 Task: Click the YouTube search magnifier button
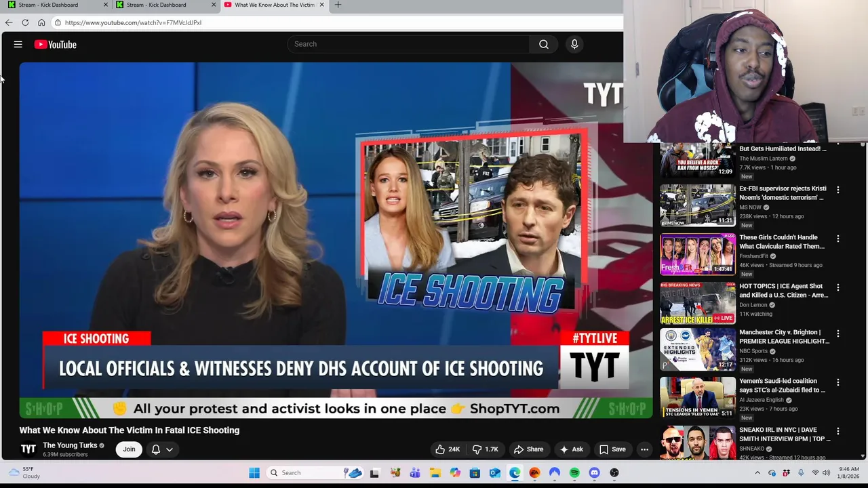click(543, 44)
